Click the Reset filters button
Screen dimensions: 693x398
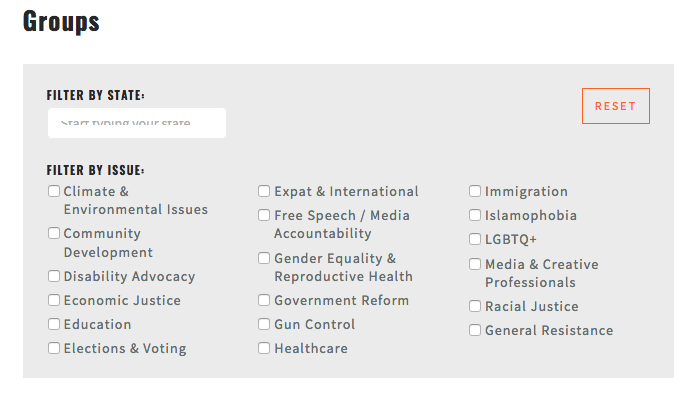tap(616, 106)
